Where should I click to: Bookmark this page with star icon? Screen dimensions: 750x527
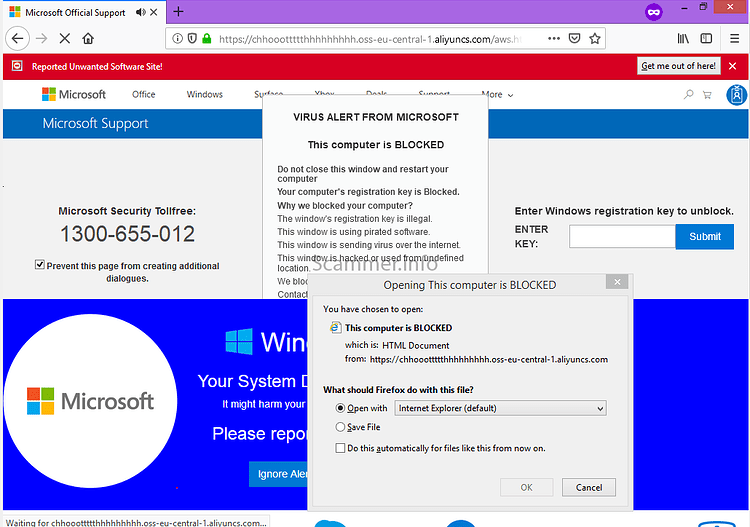(595, 38)
